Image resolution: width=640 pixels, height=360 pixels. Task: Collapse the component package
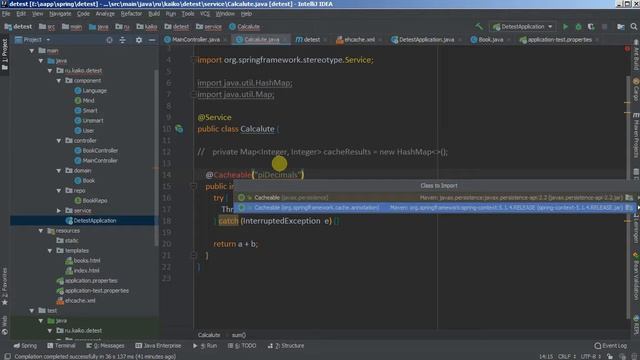pos(59,81)
